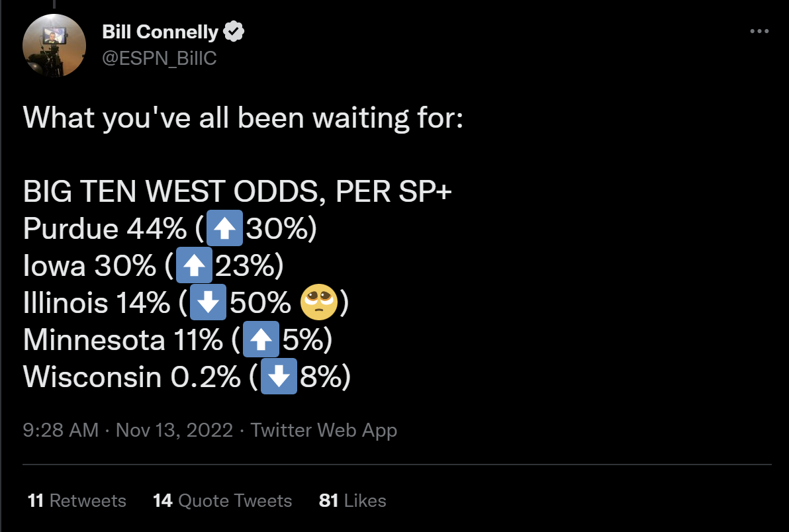Image resolution: width=789 pixels, height=532 pixels.
Task: Open the three-dot more options menu
Action: (759, 31)
